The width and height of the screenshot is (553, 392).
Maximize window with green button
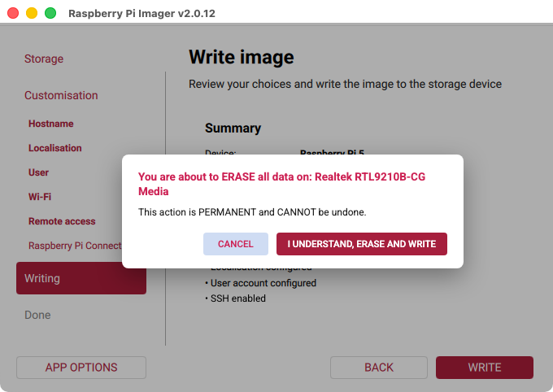pos(50,13)
